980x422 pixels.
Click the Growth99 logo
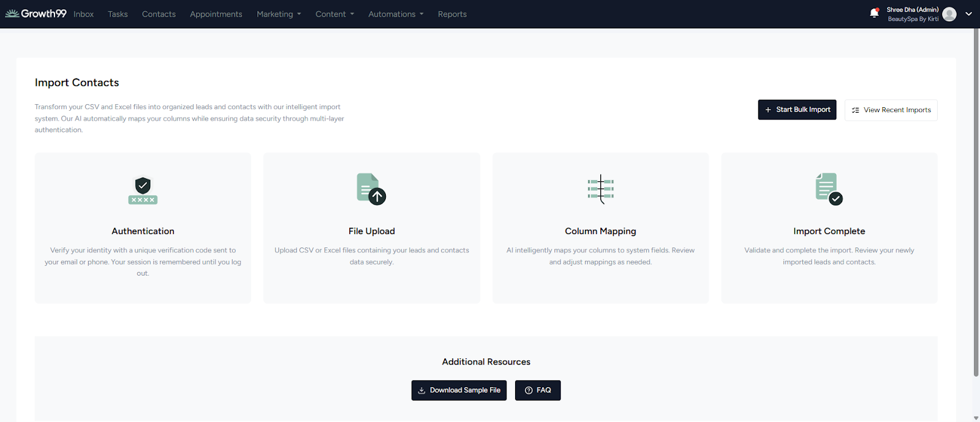coord(36,13)
